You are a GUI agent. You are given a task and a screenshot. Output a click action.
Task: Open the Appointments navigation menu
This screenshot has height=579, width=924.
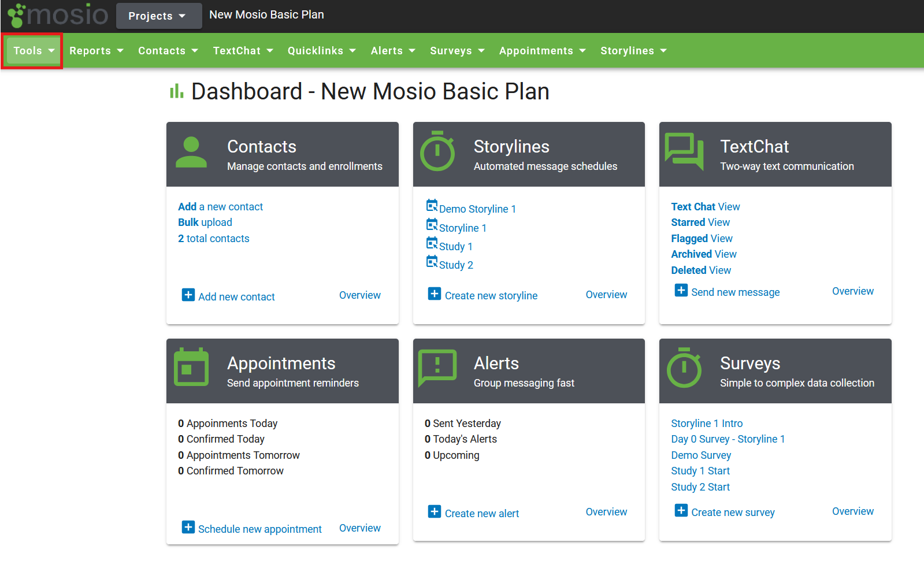543,51
